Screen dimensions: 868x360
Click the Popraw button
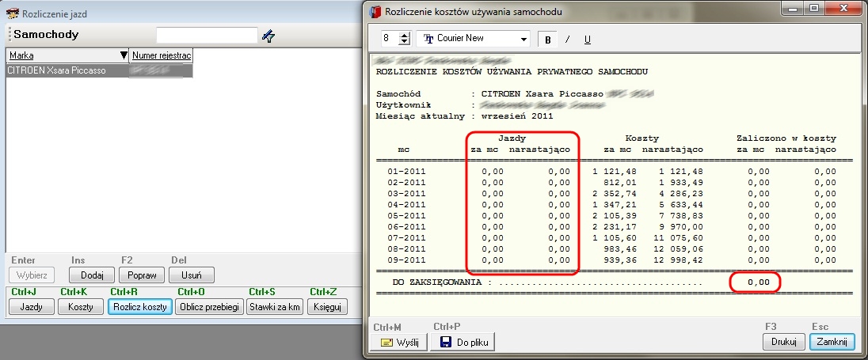pyautogui.click(x=142, y=275)
